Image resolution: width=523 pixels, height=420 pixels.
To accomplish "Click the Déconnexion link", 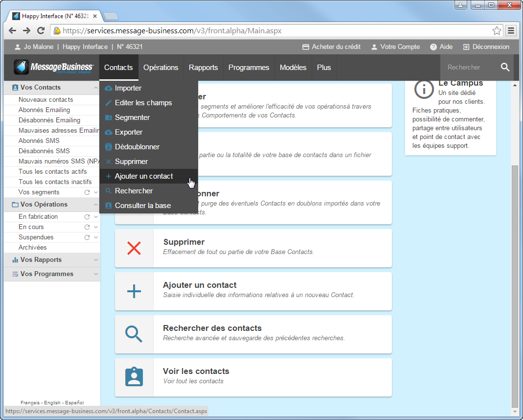I will (486, 47).
